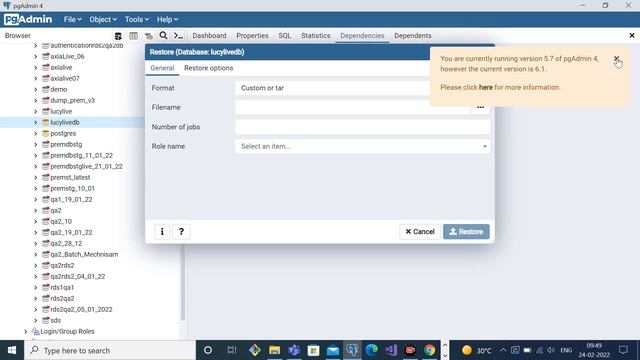Switch to the Dependents tab
640x360 pixels.
point(413,36)
